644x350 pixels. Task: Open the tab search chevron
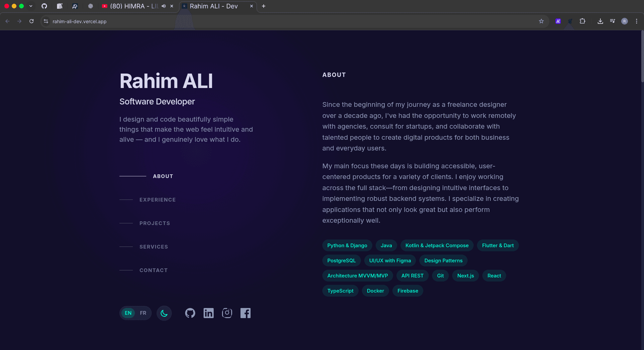click(x=31, y=6)
